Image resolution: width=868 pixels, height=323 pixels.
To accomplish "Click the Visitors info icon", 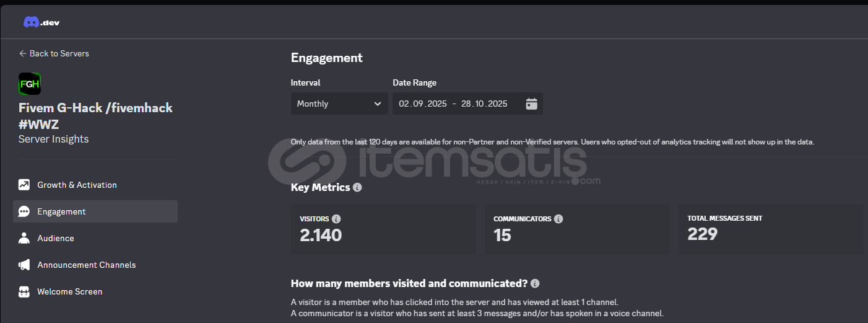I will pos(336,219).
